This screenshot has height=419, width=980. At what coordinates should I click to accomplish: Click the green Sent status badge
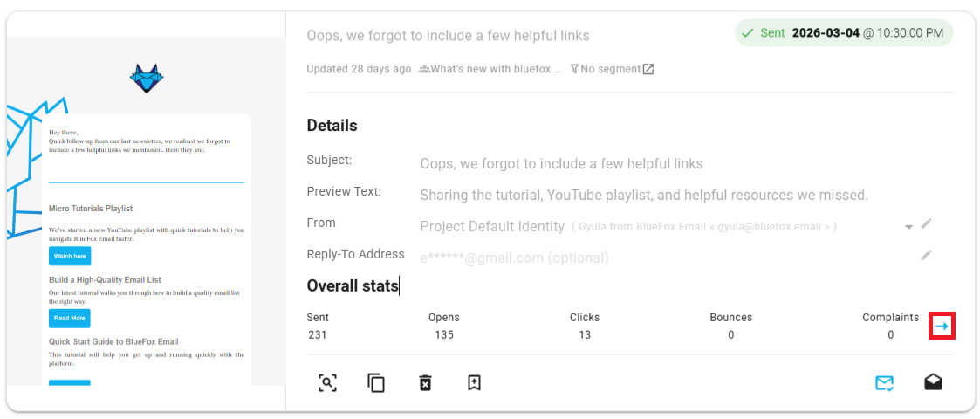(x=843, y=33)
